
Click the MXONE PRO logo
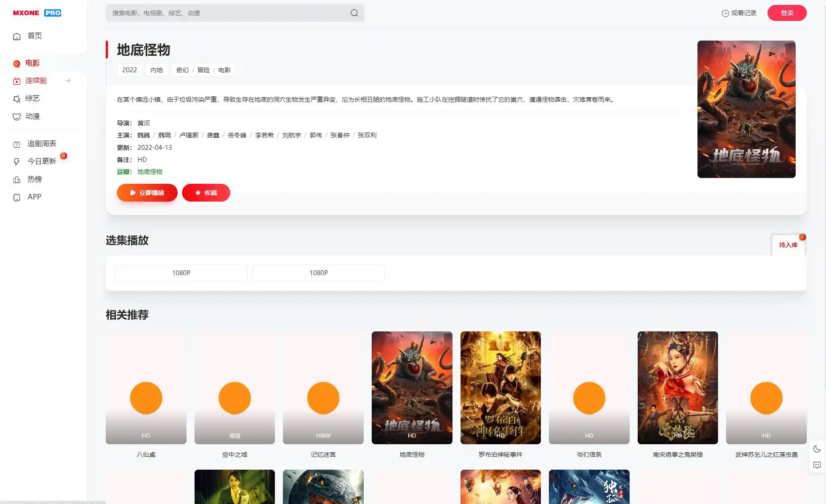point(37,12)
